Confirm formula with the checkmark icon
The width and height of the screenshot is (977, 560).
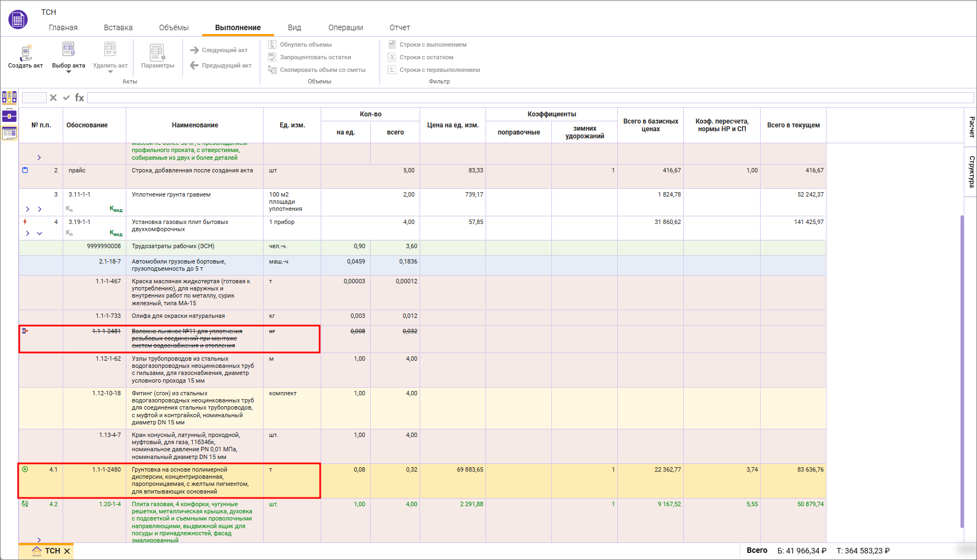(x=66, y=98)
